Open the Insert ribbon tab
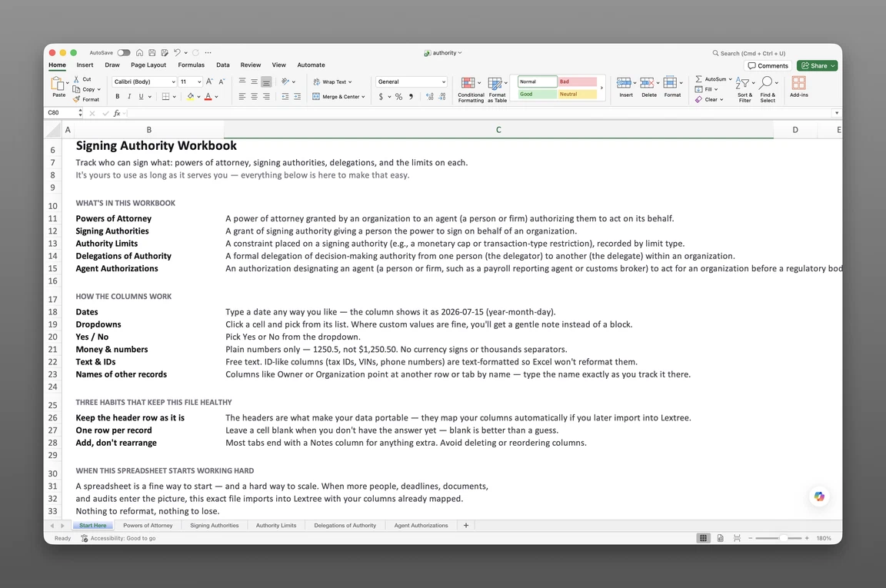 85,65
